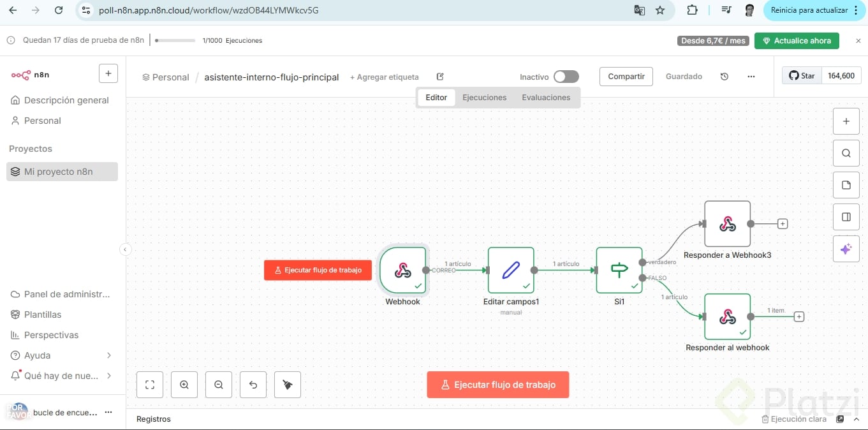Image resolution: width=868 pixels, height=430 pixels.
Task: Add node after Responder al webhook
Action: pos(799,316)
